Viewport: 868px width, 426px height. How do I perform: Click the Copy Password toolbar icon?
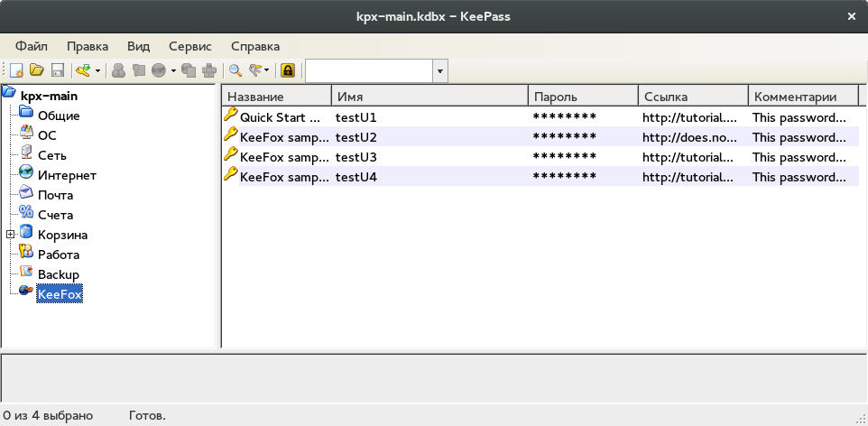coord(138,70)
